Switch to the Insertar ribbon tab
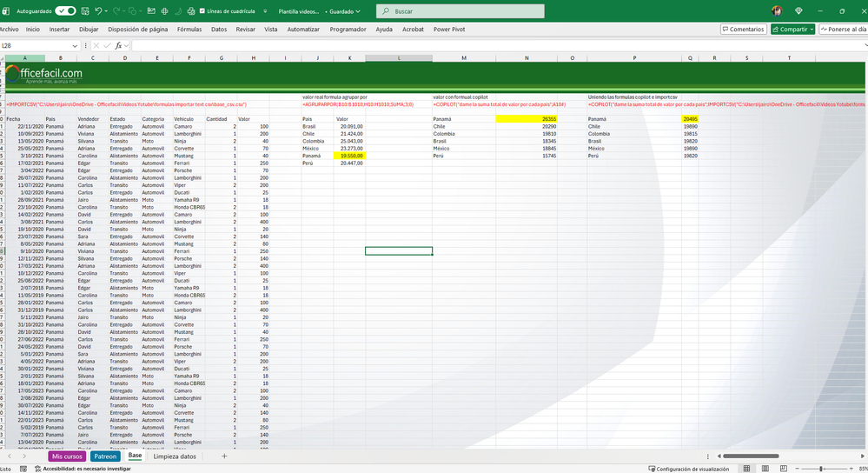 (x=59, y=30)
